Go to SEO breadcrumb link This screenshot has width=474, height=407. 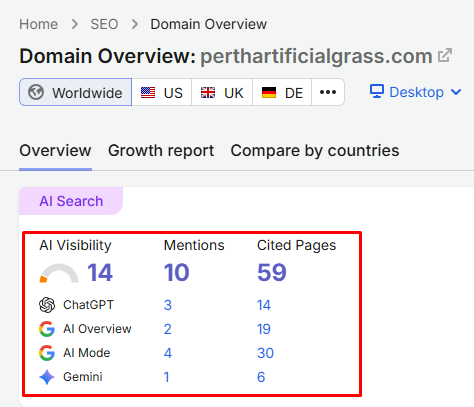[x=104, y=24]
